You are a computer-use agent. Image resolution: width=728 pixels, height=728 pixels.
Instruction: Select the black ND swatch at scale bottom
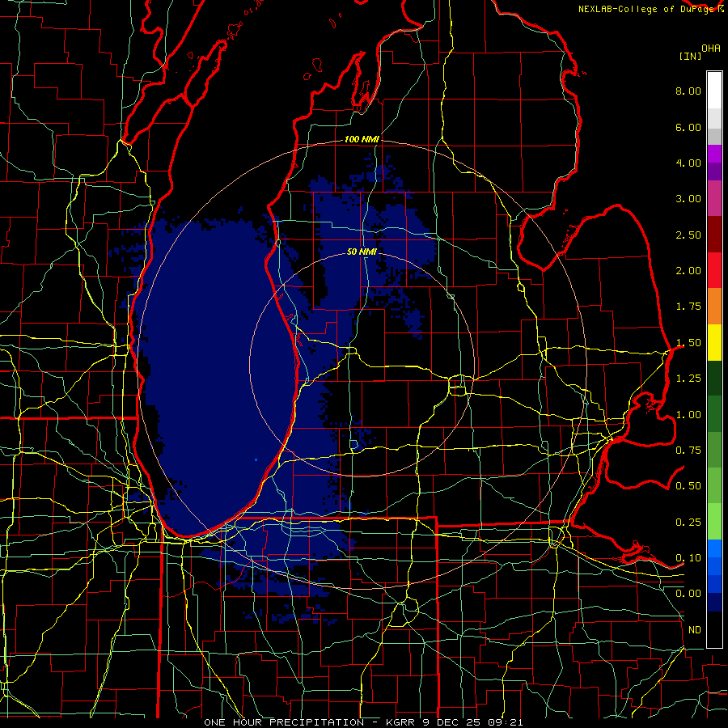[x=714, y=629]
